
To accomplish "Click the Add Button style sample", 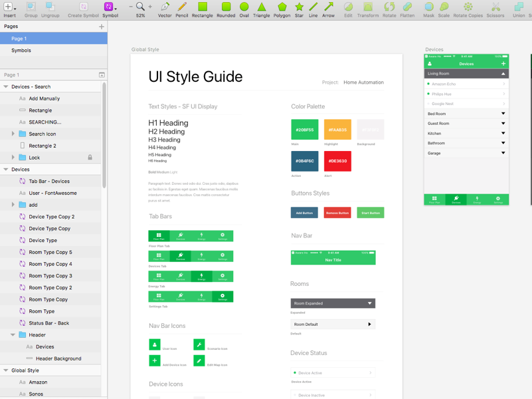I will click(x=304, y=213).
